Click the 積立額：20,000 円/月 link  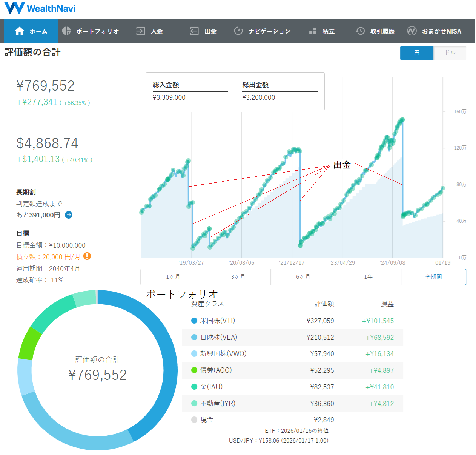point(48,257)
